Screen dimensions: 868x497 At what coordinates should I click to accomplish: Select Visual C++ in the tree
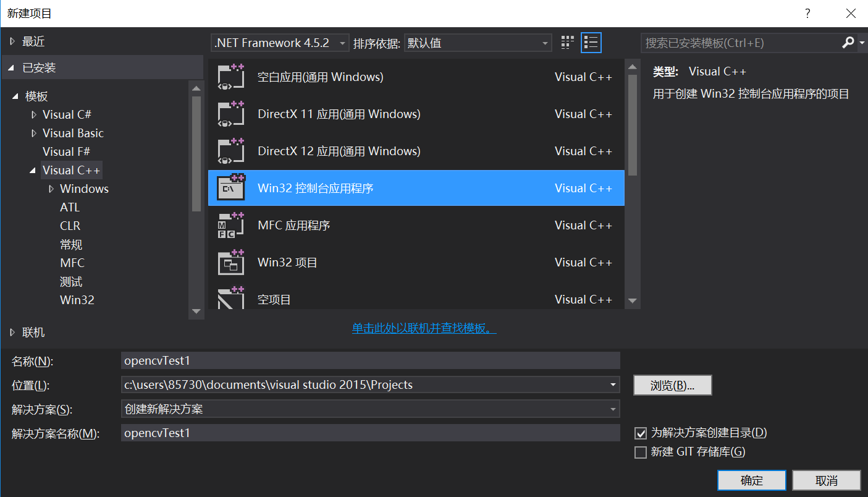pos(72,170)
